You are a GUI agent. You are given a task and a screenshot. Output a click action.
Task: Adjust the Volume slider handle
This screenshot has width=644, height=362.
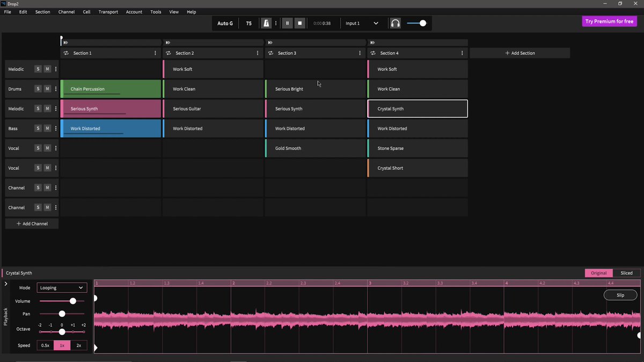[x=73, y=301]
